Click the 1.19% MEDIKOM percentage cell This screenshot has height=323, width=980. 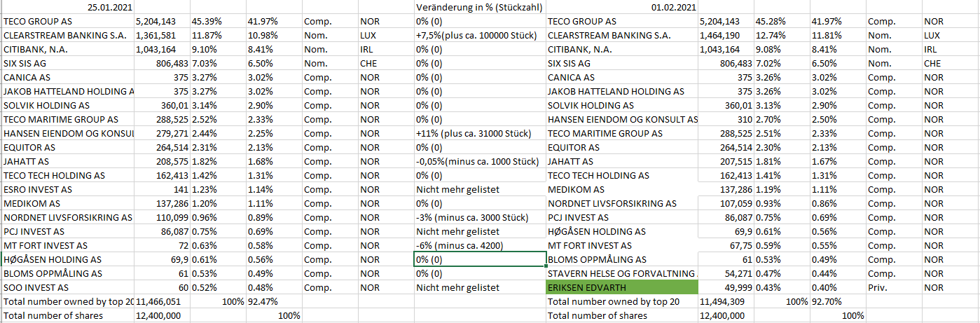point(781,190)
